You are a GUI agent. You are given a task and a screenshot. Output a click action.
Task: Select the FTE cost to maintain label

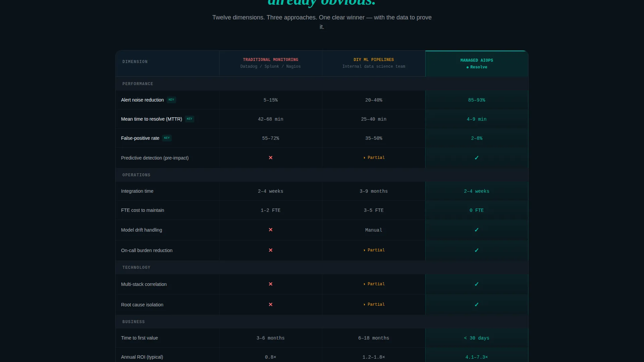click(x=143, y=210)
